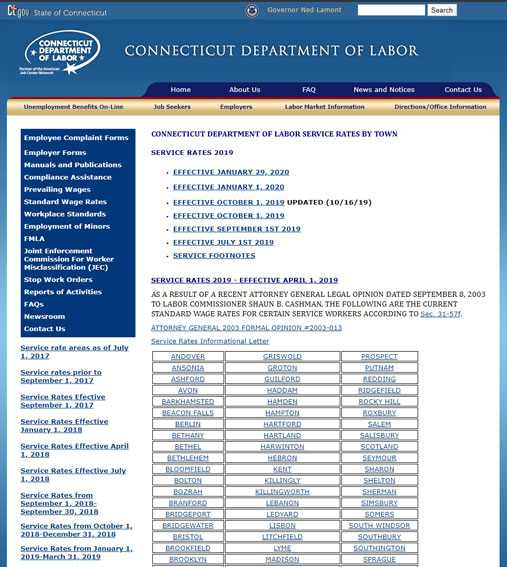Open Service Footnotes link

(214, 256)
